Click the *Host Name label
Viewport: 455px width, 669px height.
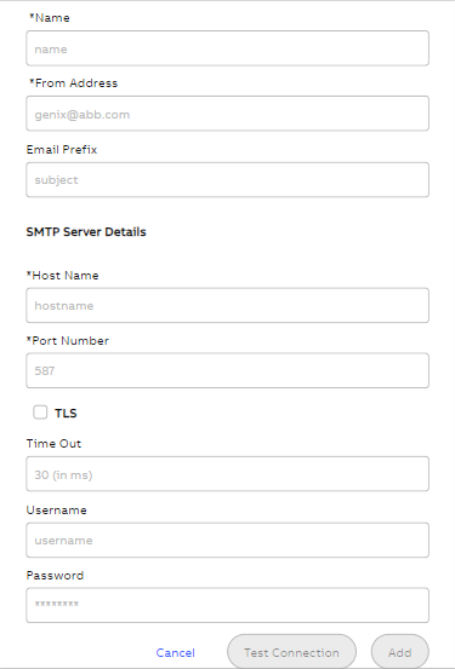click(x=62, y=276)
